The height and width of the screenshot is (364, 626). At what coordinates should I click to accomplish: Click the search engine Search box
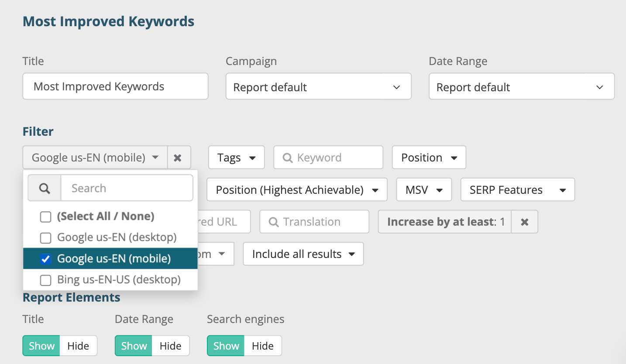click(x=127, y=188)
